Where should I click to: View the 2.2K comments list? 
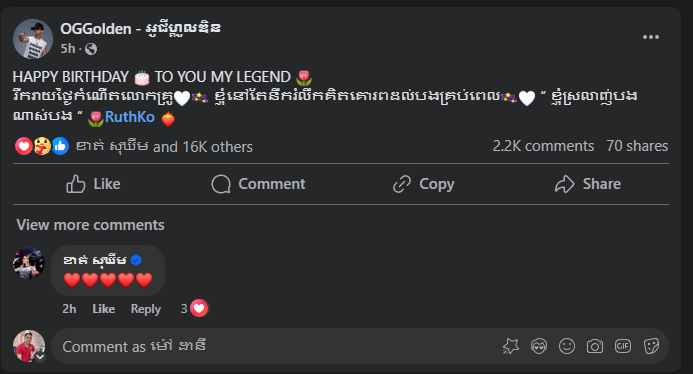pyautogui.click(x=543, y=146)
